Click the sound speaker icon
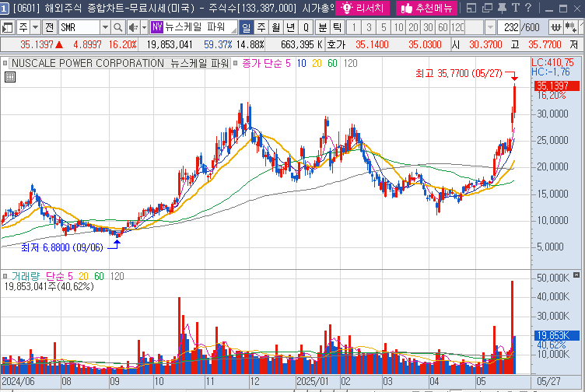Screen dimensions: 585x392 133,27
